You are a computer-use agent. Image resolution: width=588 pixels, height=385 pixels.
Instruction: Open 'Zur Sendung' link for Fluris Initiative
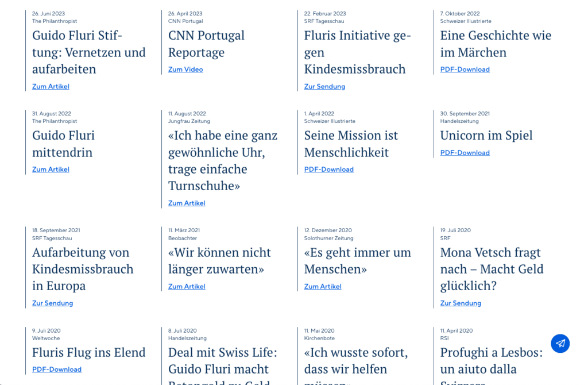(324, 87)
